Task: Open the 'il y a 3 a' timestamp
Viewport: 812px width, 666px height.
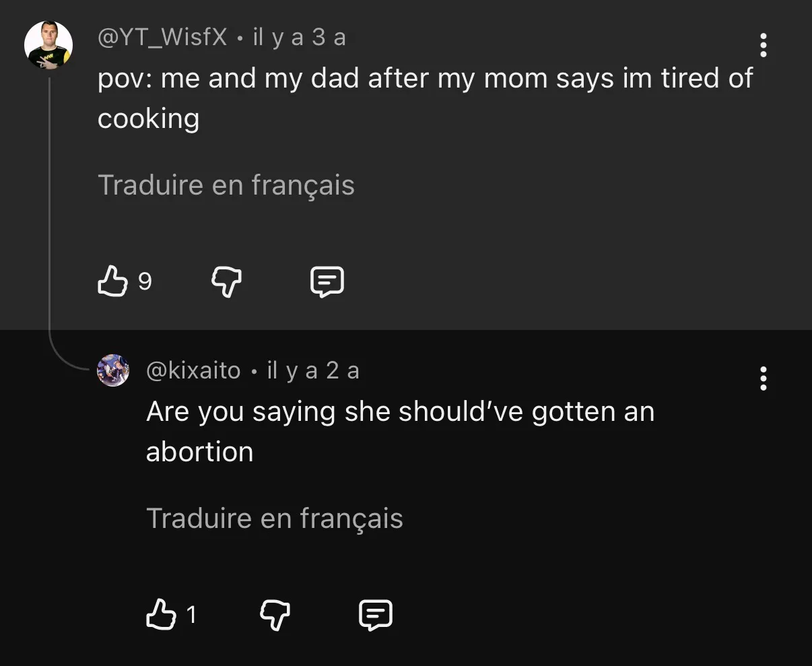Action: click(300, 37)
